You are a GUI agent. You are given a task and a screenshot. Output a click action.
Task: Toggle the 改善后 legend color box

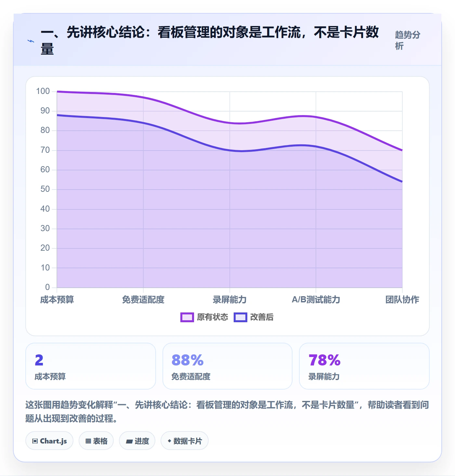(x=240, y=317)
